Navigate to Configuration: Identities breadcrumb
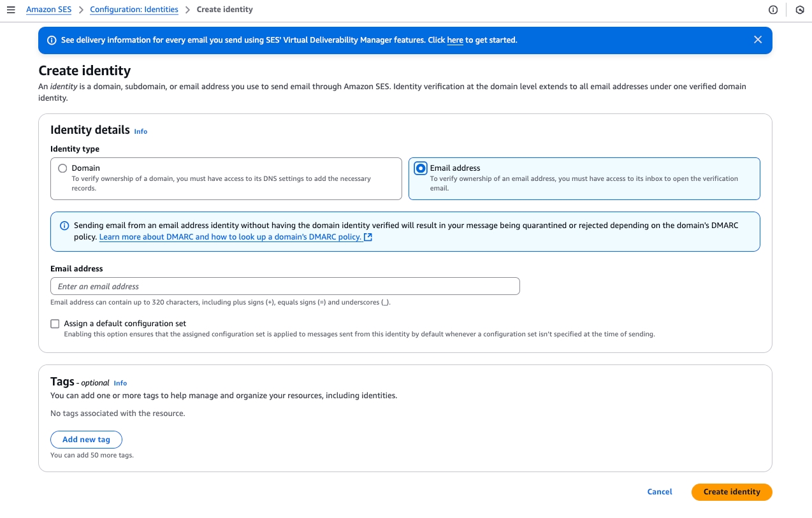Image resolution: width=812 pixels, height=518 pixels. tap(134, 10)
